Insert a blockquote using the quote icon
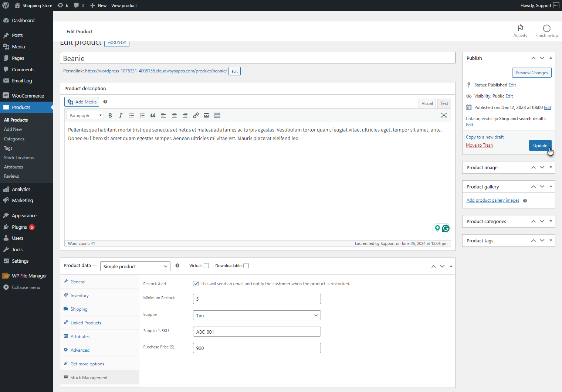 pyautogui.click(x=153, y=116)
